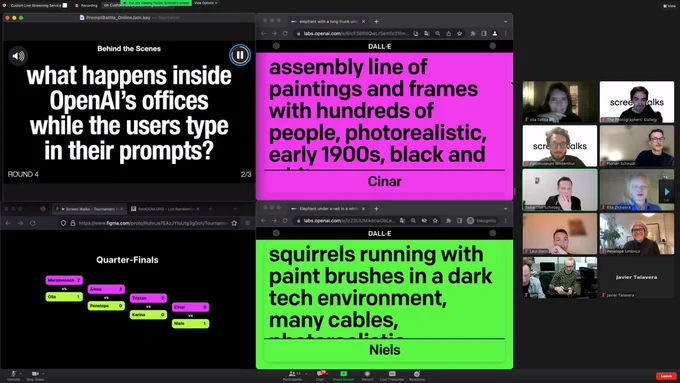Click the Tristan bracket entry
The width and height of the screenshot is (680, 383).
tap(148, 298)
